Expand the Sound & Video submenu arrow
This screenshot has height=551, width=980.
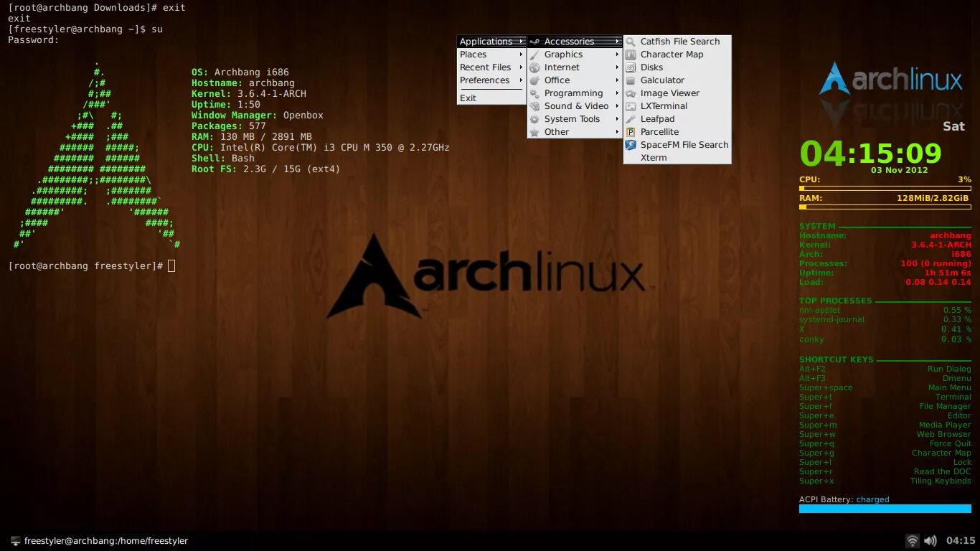(617, 106)
